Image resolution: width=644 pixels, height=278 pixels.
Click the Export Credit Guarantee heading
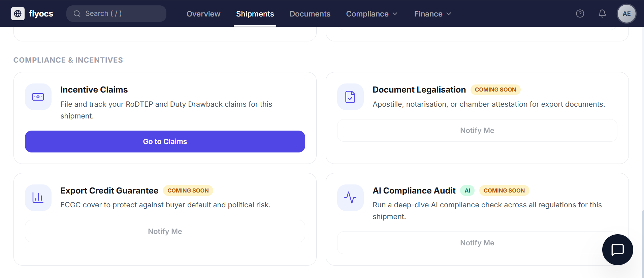109,190
